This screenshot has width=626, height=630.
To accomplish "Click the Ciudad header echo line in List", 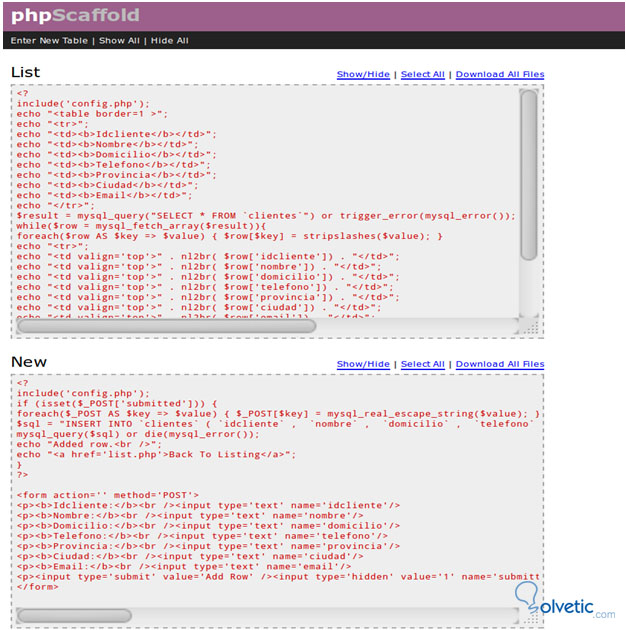I will pyautogui.click(x=107, y=185).
